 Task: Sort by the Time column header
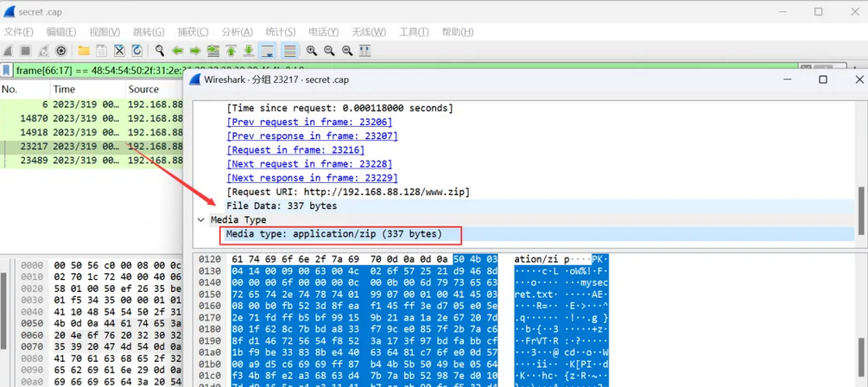coord(87,89)
